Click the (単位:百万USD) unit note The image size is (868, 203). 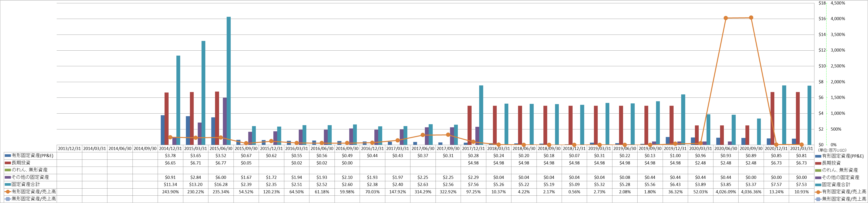pyautogui.click(x=832, y=150)
